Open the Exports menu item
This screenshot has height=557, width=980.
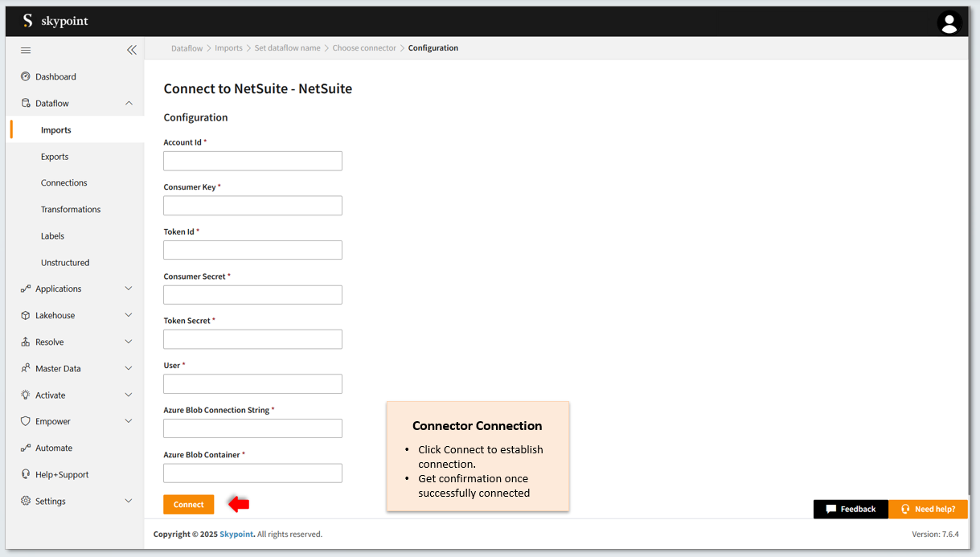[55, 157]
